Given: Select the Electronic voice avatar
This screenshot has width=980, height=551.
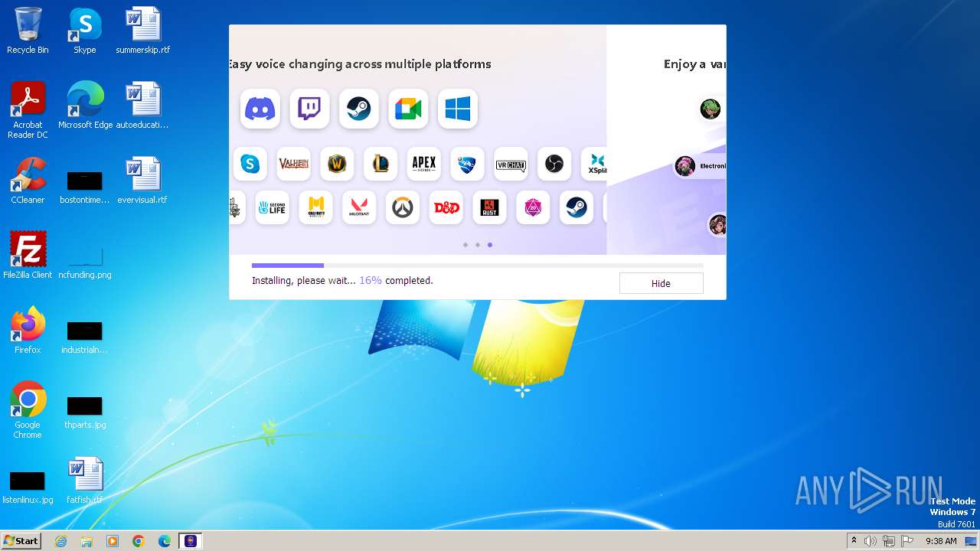Looking at the screenshot, I should click(685, 166).
